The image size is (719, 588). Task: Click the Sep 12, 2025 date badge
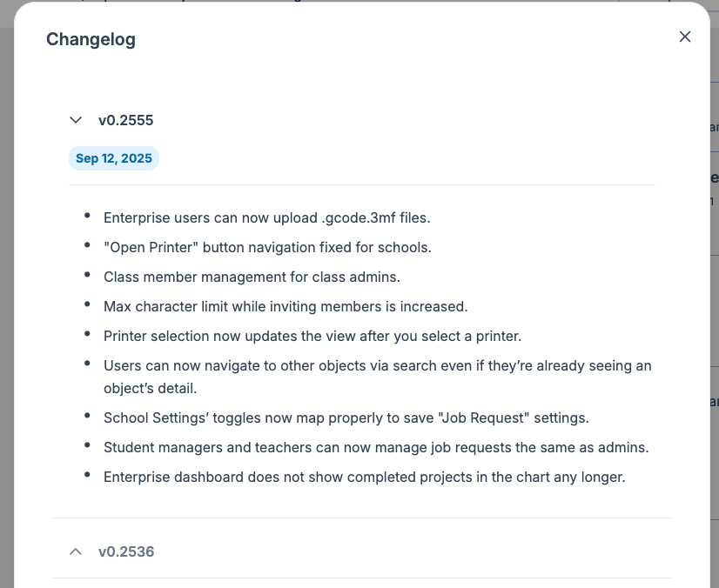(114, 158)
